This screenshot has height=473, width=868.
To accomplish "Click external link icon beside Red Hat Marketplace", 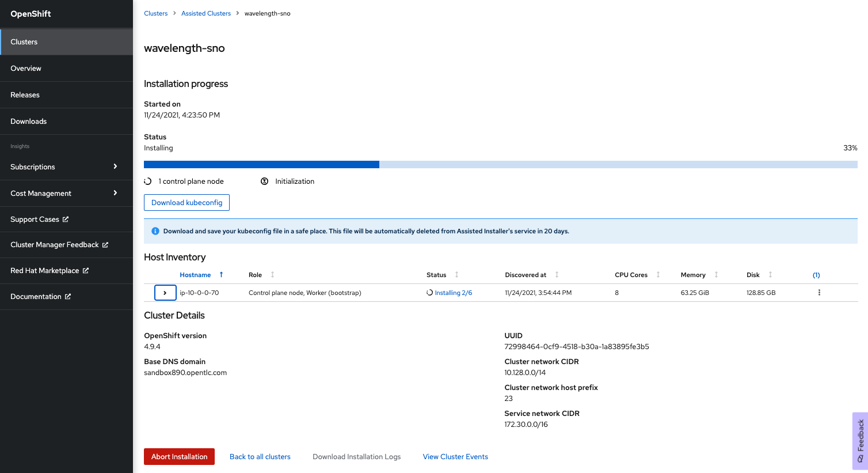I will 86,270.
